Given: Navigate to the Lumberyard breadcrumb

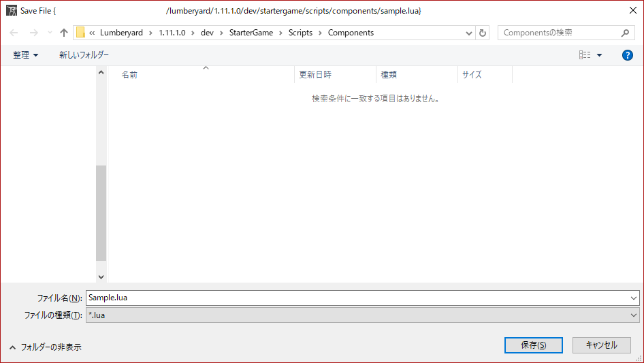Looking at the screenshot, I should (x=122, y=33).
